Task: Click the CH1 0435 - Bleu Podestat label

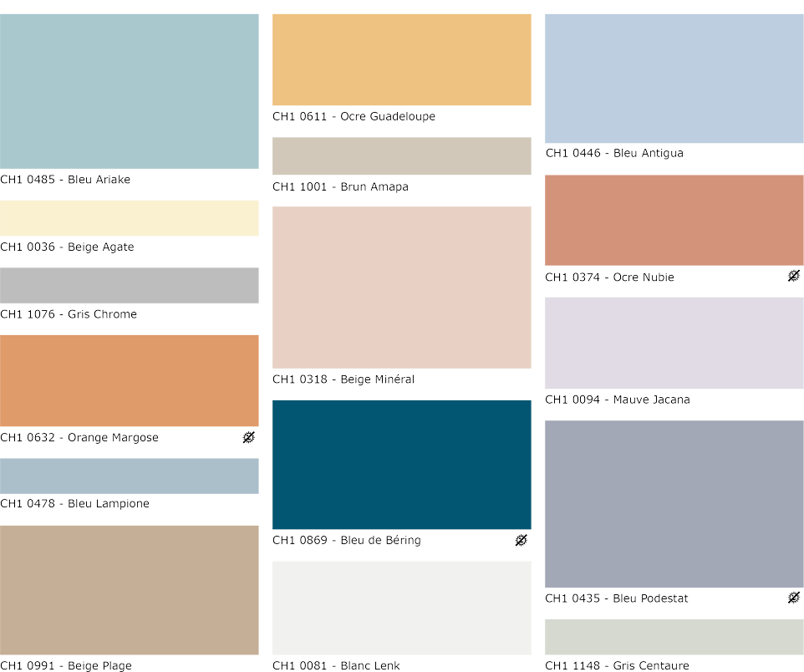Action: tap(617, 598)
